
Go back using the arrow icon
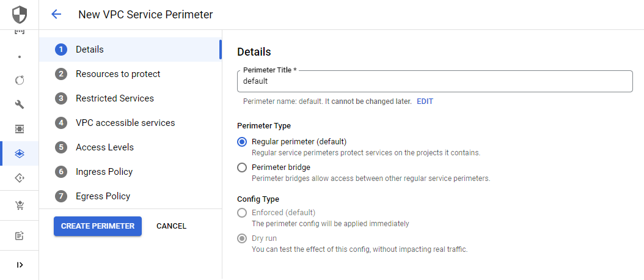point(56,15)
